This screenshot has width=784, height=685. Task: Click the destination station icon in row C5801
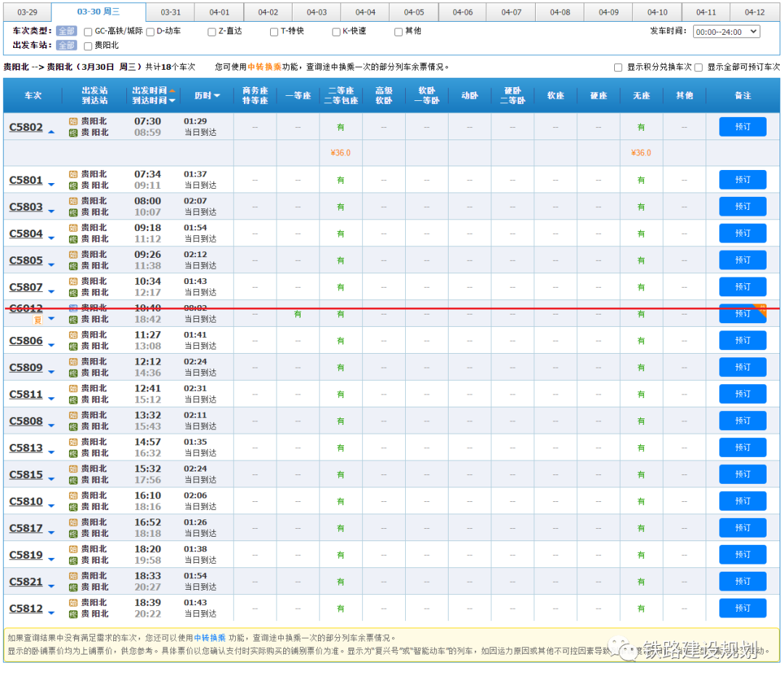click(x=73, y=186)
